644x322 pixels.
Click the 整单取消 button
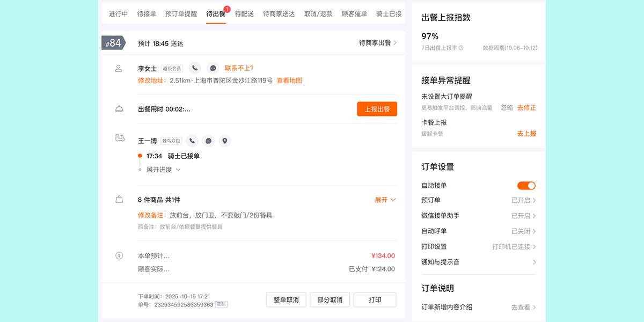[x=286, y=299]
